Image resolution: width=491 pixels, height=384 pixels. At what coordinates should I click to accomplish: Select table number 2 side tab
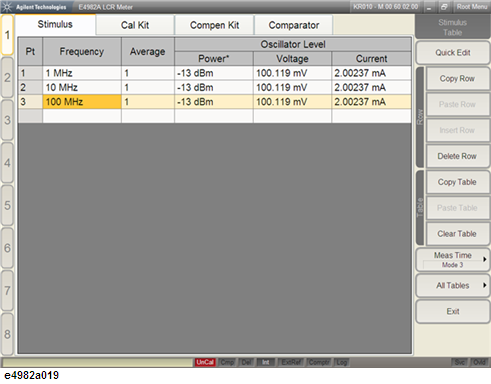click(x=7, y=78)
